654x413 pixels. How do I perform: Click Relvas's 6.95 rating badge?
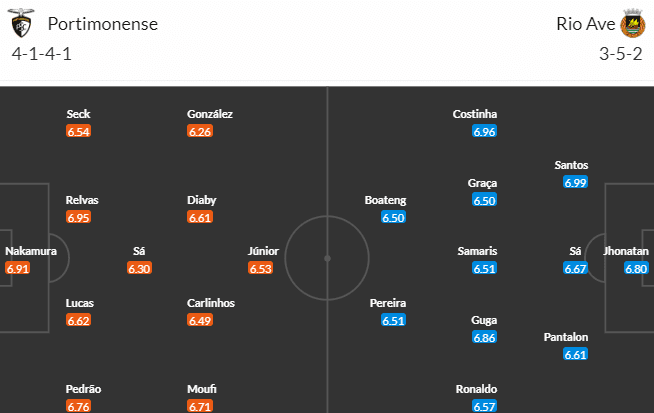(79, 217)
